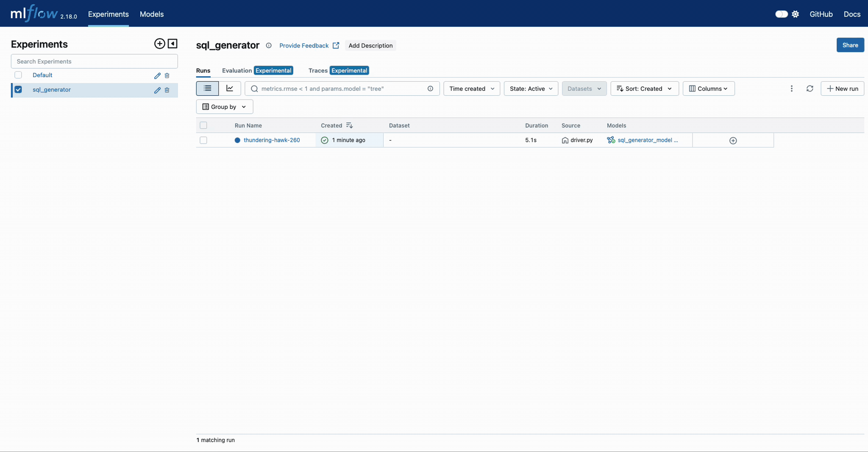868x452 pixels.
Task: Open the more-actions overflow menu for runs
Action: pyautogui.click(x=791, y=89)
